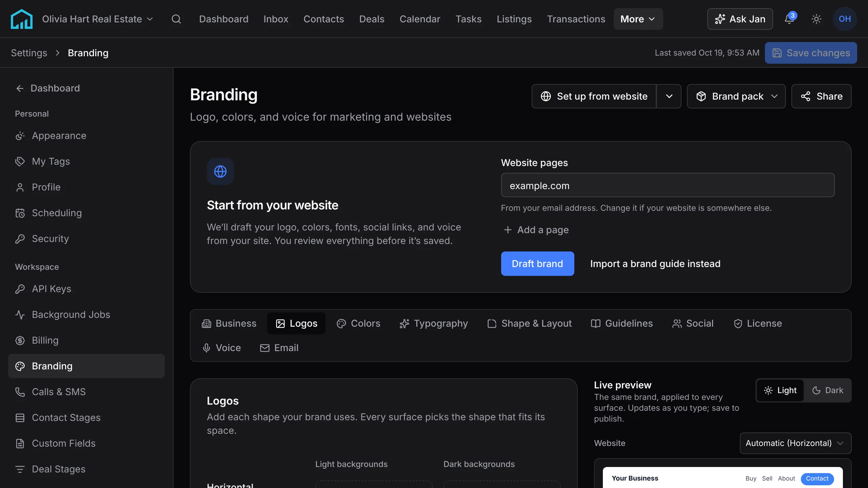Expand the More navigation menu
The width and height of the screenshot is (868, 488).
(638, 19)
